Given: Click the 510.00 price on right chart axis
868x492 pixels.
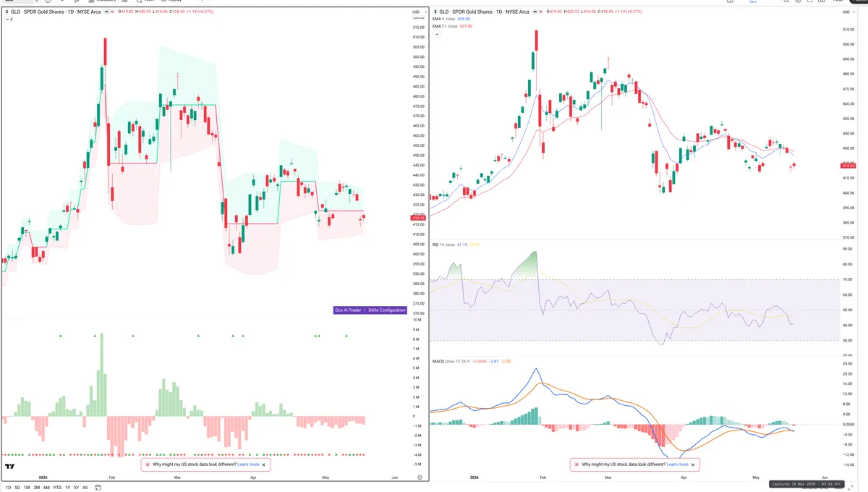Looking at the screenshot, I should click(848, 30).
